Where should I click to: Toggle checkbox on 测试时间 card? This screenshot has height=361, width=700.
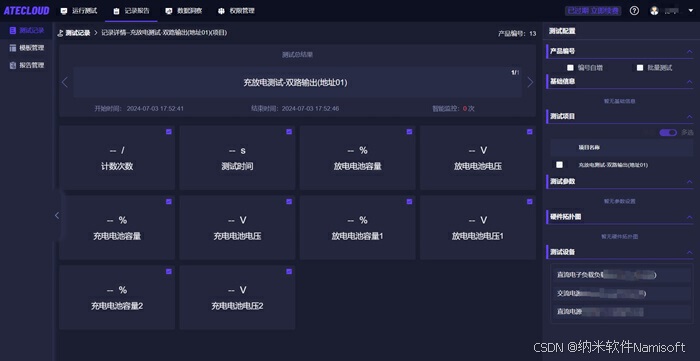(x=289, y=132)
